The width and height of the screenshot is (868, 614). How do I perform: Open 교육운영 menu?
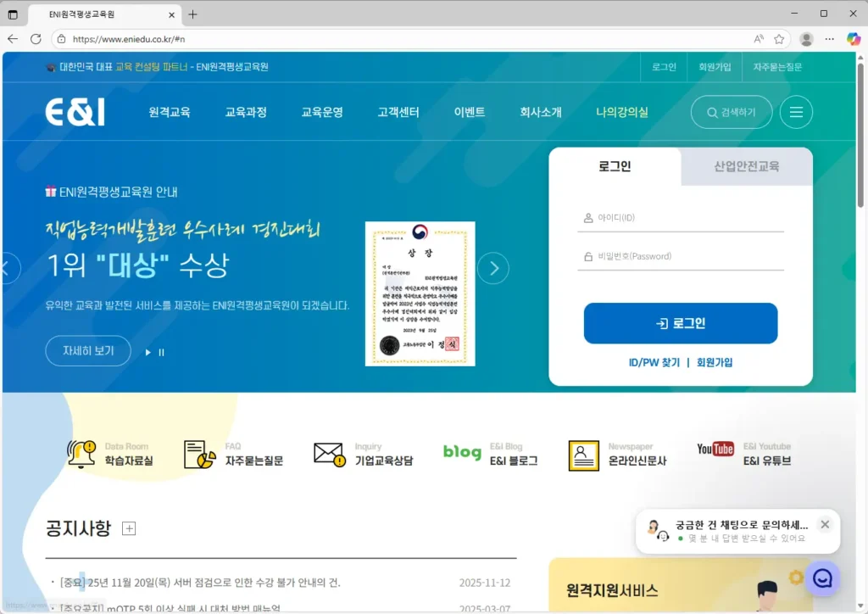pos(322,112)
